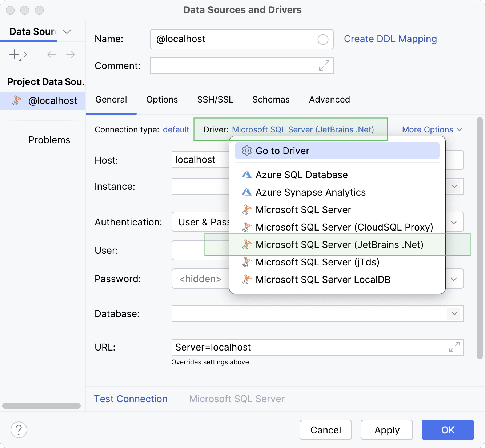Choose Microsoft SQL Server LocalDB from list
The height and width of the screenshot is (448, 485).
[x=323, y=279]
